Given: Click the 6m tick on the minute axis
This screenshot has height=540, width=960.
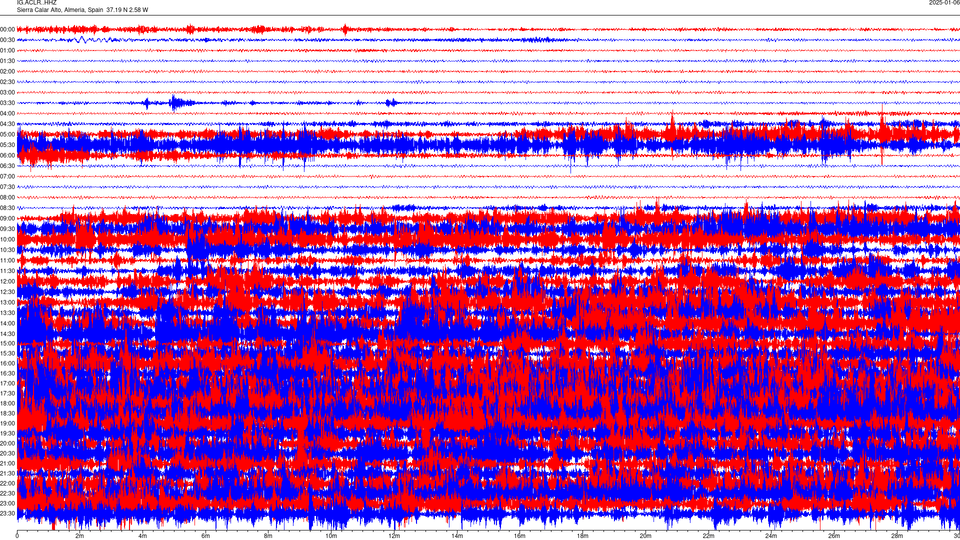Looking at the screenshot, I should (206, 536).
